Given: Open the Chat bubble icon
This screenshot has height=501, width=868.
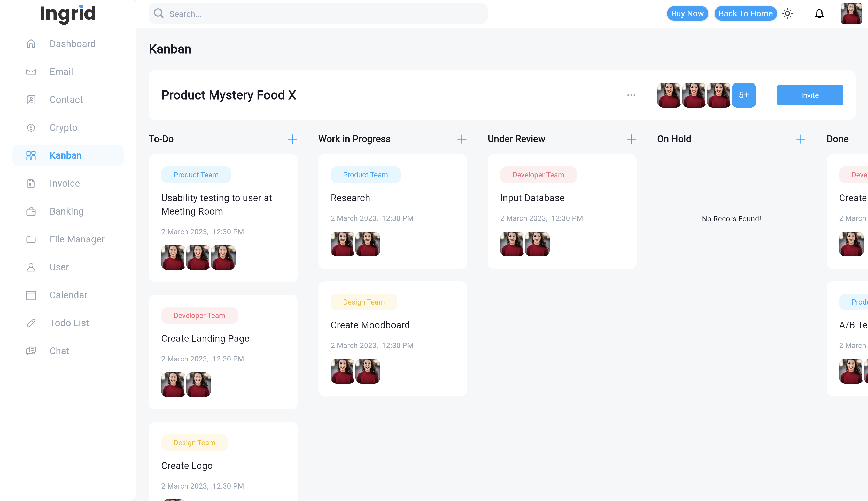Looking at the screenshot, I should 31,351.
